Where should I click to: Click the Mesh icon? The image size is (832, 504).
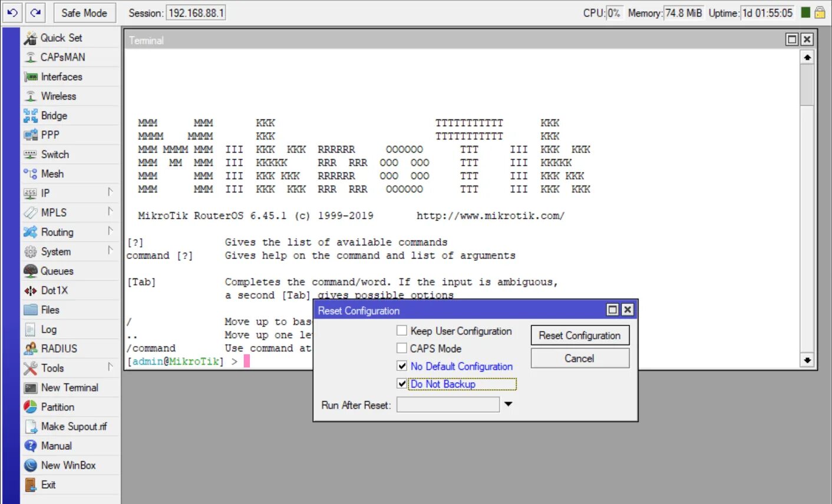(x=31, y=174)
